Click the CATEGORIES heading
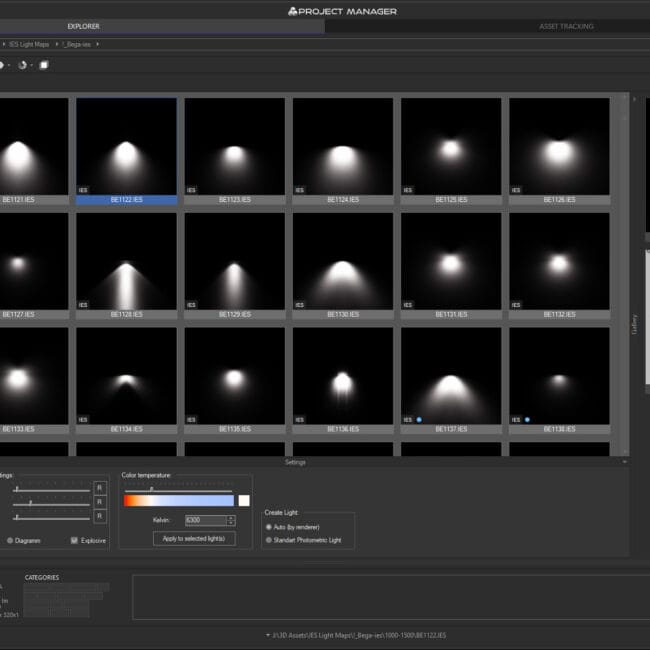This screenshot has width=650, height=650. pyautogui.click(x=42, y=577)
